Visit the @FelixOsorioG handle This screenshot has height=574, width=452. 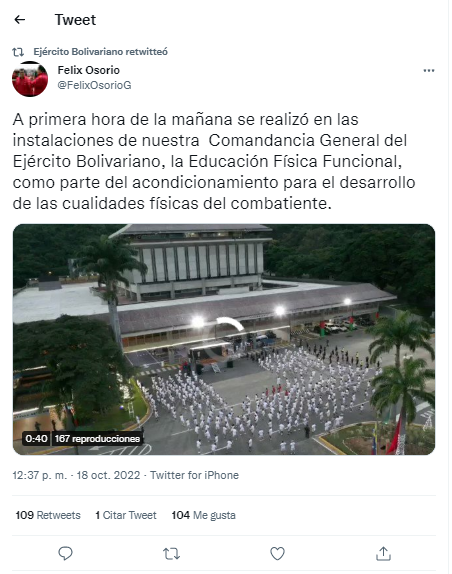click(94, 85)
